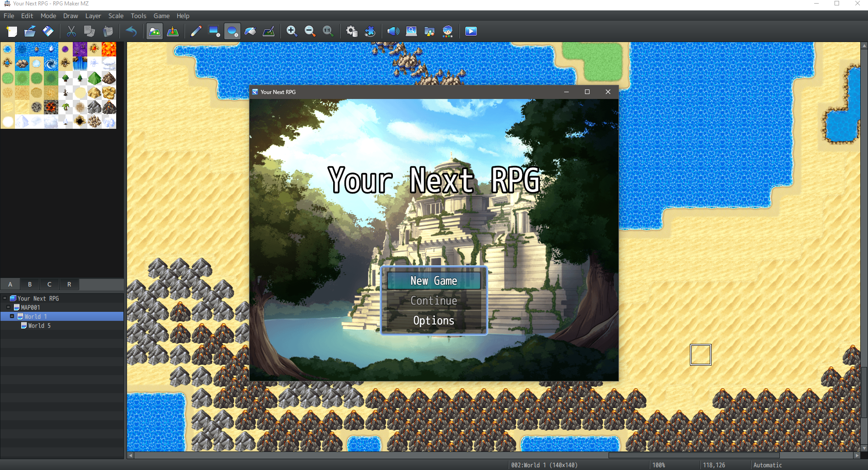The image size is (868, 470).
Task: Switch to the Rectangle drawing tool
Action: [214, 31]
